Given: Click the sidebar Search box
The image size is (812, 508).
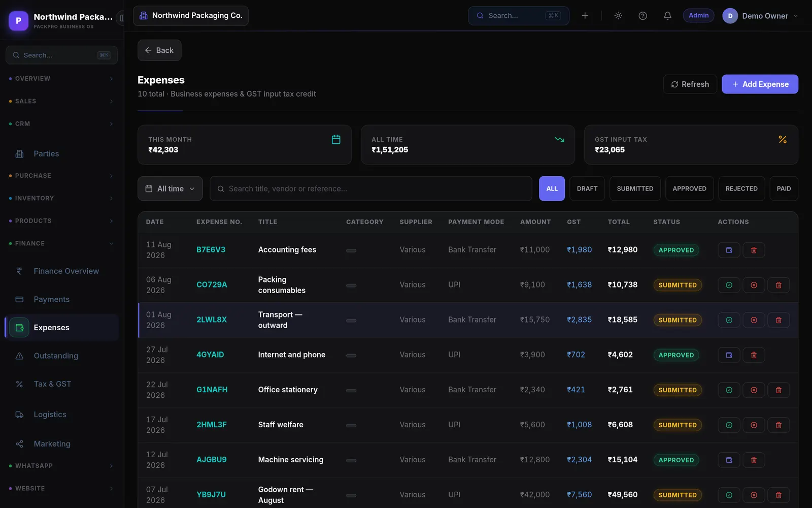Looking at the screenshot, I should [x=61, y=55].
